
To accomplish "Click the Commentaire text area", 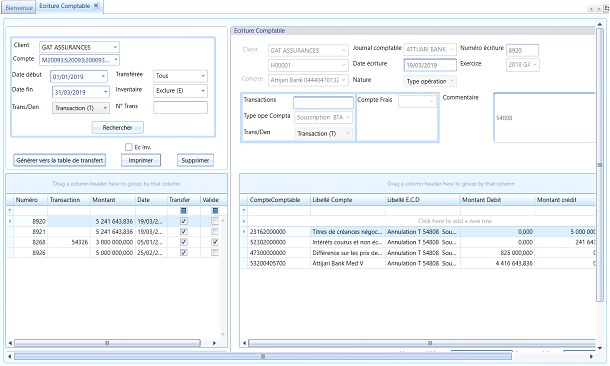I will pos(545,117).
